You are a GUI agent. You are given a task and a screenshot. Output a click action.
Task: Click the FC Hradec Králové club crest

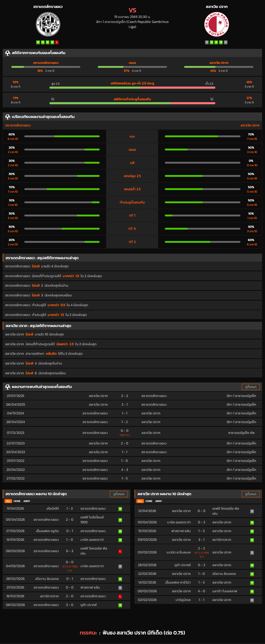pos(48,25)
